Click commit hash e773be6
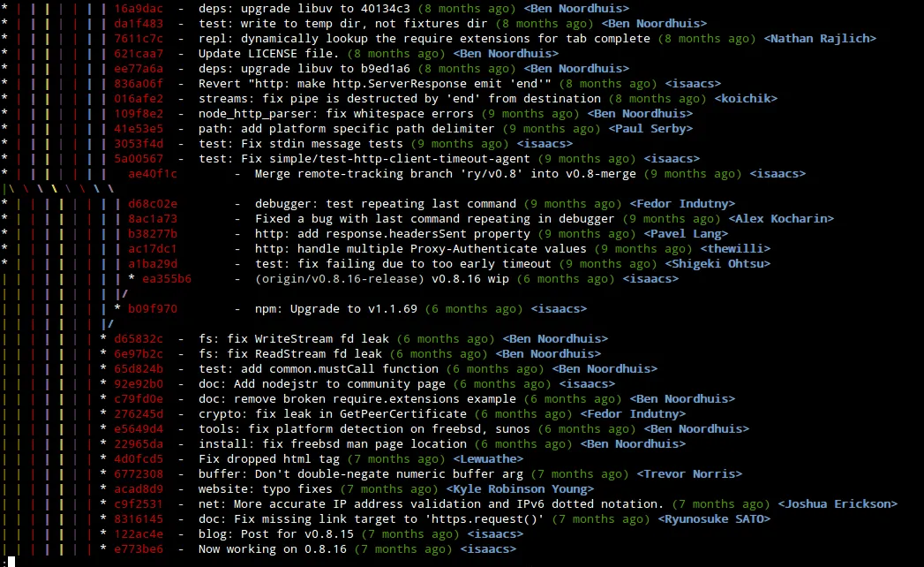The width and height of the screenshot is (924, 567). (x=139, y=549)
